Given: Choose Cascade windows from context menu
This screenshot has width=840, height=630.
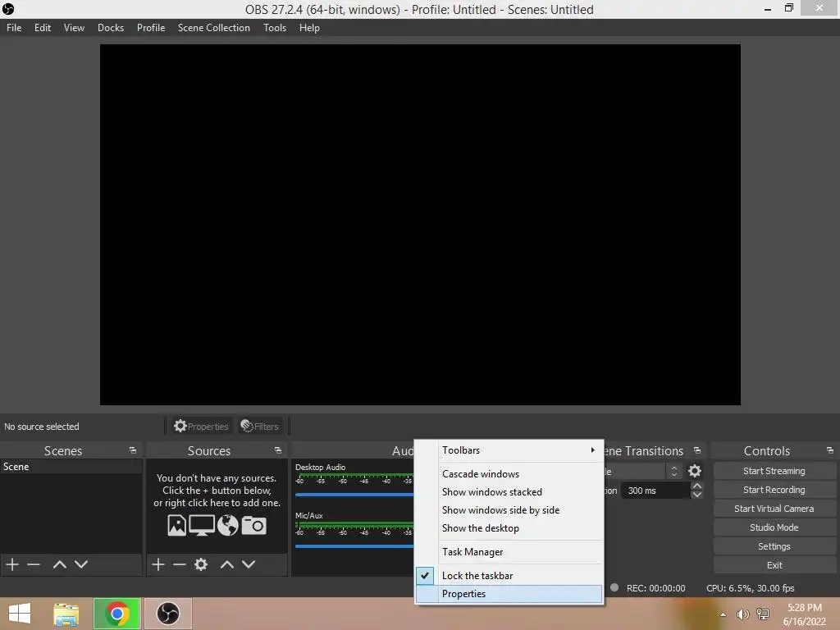Looking at the screenshot, I should (509, 474).
